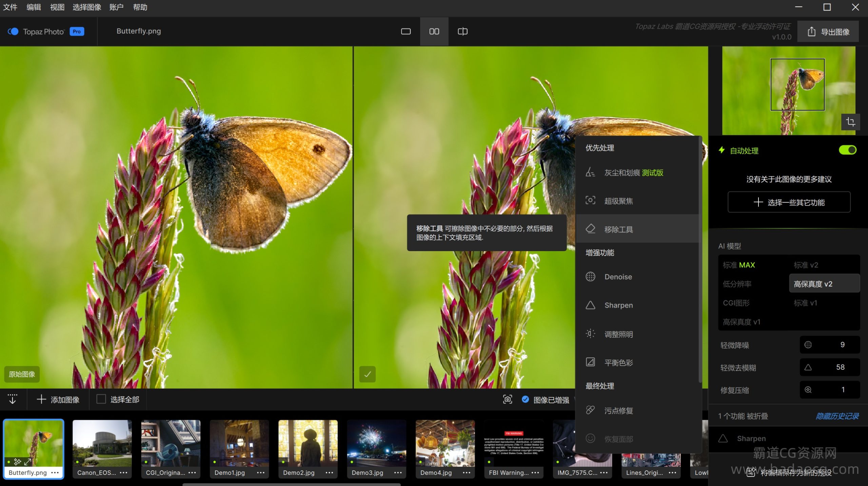Click the crop tool icon
The height and width of the screenshot is (486, 868).
[x=850, y=122]
